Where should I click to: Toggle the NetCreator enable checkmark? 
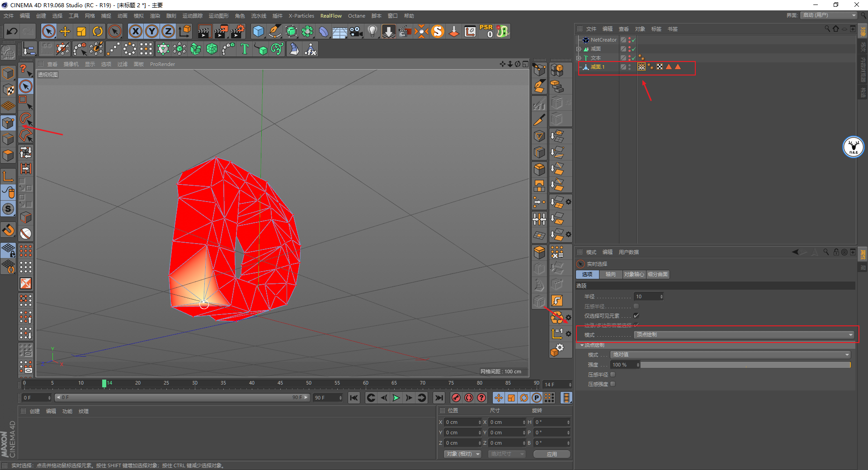point(634,40)
